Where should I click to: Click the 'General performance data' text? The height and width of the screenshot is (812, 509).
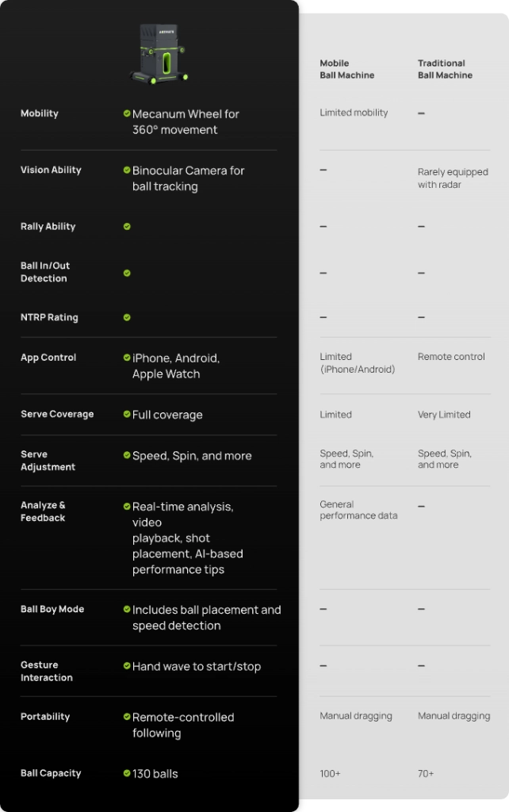coord(359,510)
